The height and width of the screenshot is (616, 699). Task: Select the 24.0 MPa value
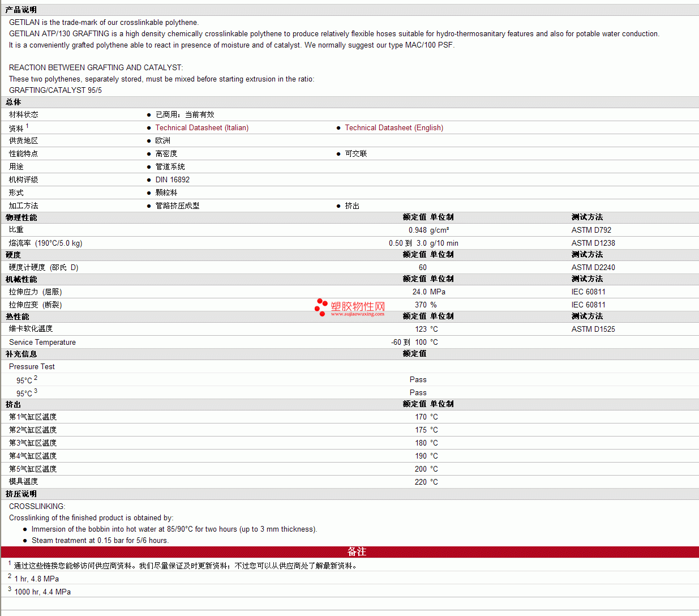click(x=429, y=292)
